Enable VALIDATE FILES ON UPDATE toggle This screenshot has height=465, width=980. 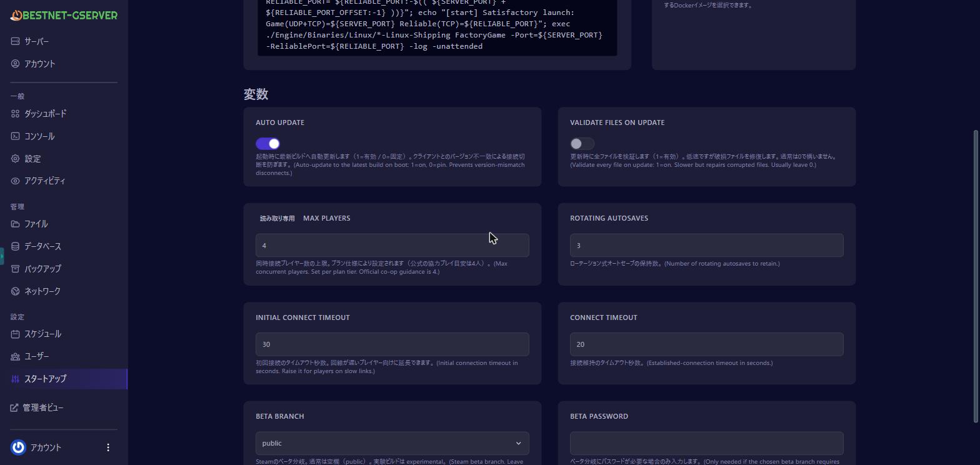coord(582,144)
